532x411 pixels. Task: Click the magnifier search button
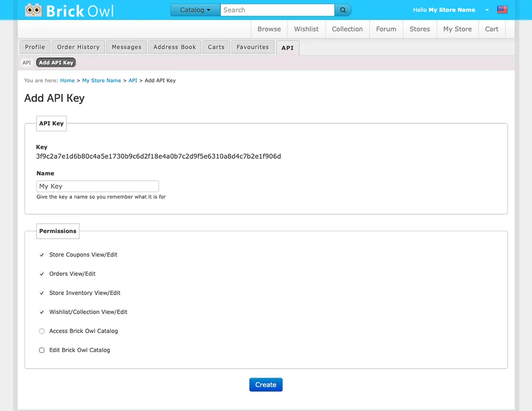(343, 10)
